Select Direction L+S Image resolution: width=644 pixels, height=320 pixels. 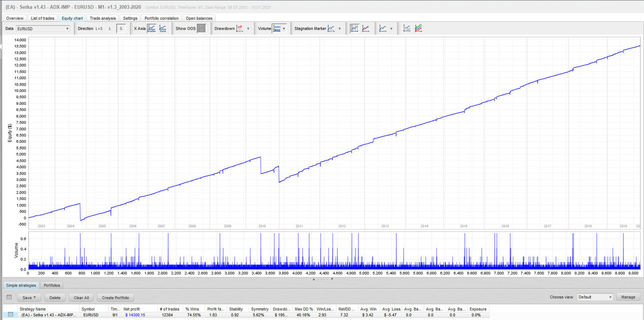click(98, 28)
